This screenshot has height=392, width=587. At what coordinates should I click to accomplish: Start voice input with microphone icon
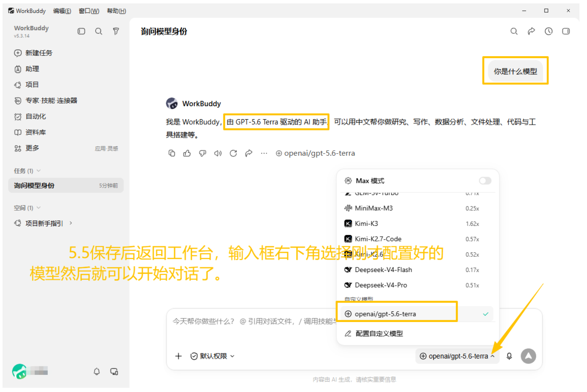click(509, 356)
